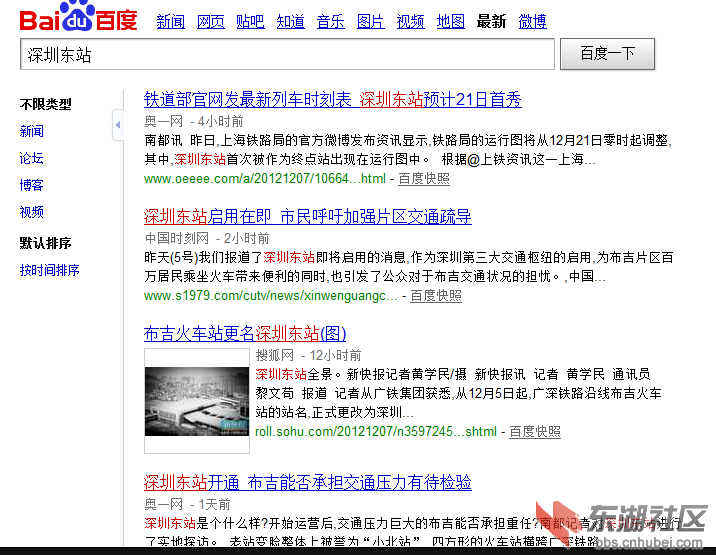
Task: Filter results by 视频 in sidebar
Action: click(32, 212)
